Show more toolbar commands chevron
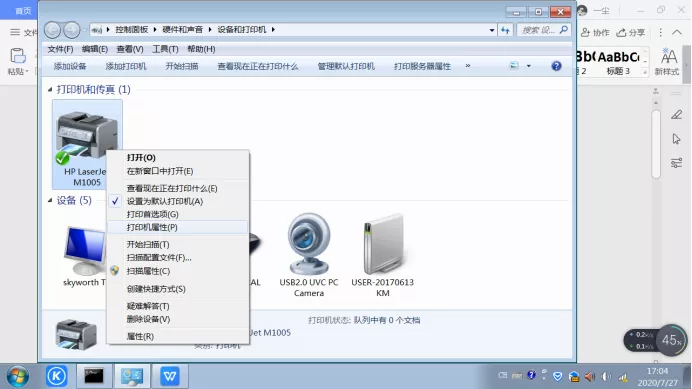The height and width of the screenshot is (389, 692). click(468, 66)
